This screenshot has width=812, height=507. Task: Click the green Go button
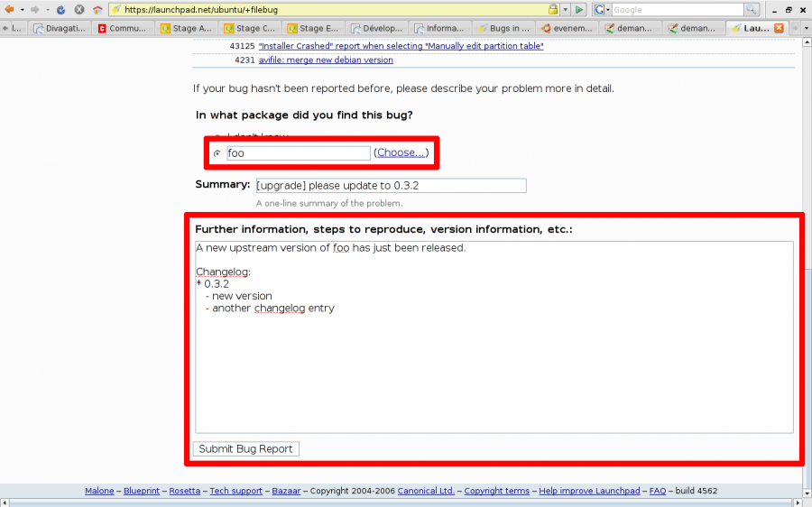pyautogui.click(x=579, y=9)
